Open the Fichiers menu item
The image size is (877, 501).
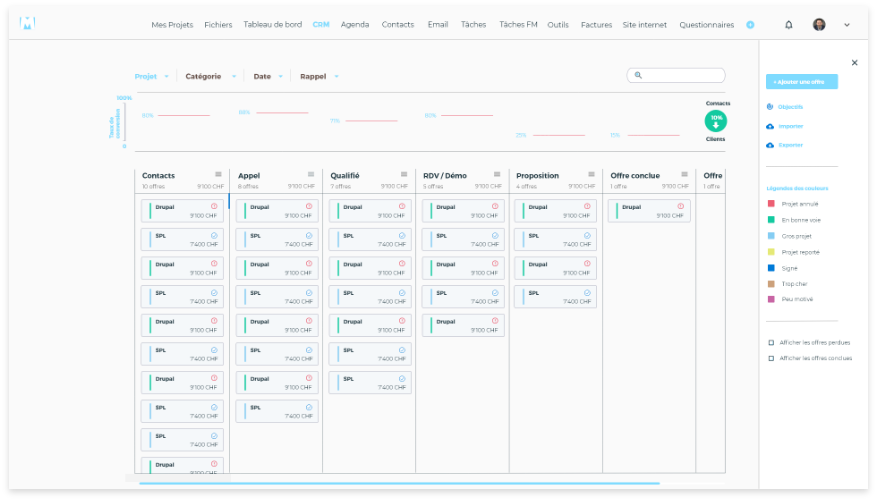click(x=218, y=25)
